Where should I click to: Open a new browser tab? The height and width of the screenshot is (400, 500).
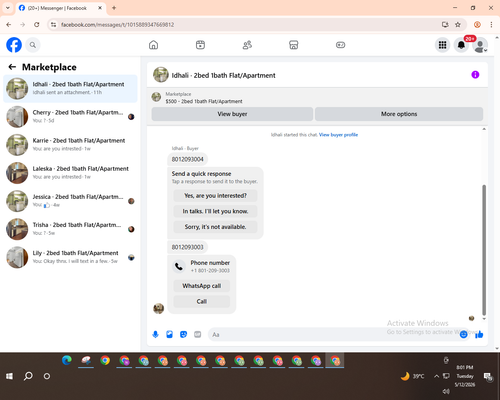[114, 8]
